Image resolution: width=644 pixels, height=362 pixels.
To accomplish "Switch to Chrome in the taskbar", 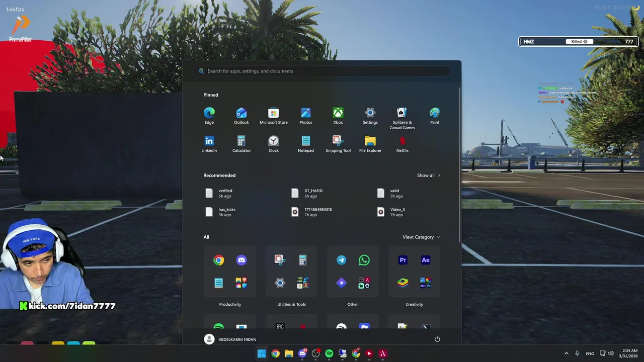I will coord(275,353).
